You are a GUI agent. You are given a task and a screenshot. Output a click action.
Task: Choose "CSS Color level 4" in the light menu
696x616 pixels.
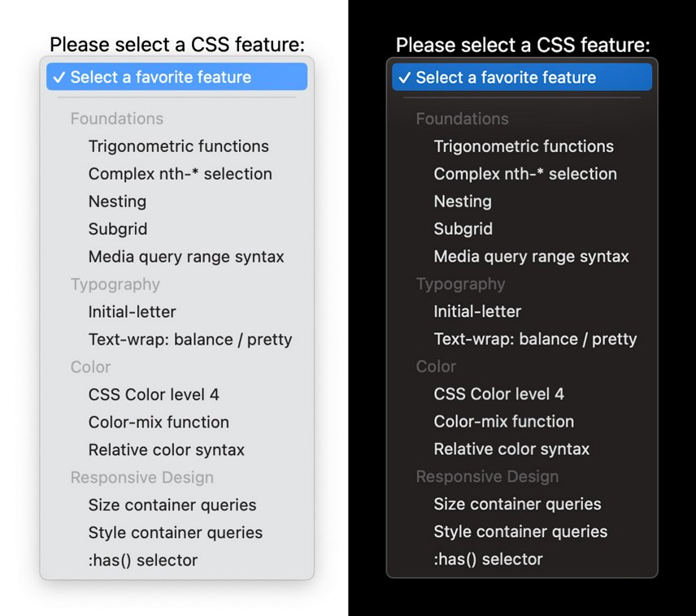(154, 394)
